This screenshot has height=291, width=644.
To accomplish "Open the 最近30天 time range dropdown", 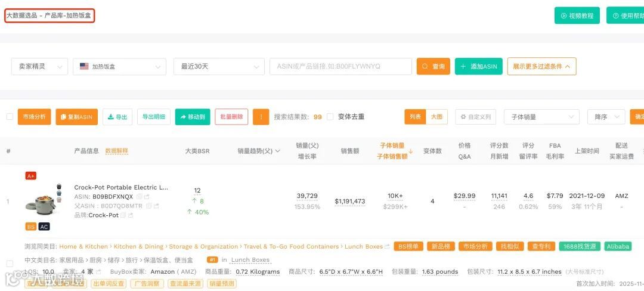I will tap(219, 67).
